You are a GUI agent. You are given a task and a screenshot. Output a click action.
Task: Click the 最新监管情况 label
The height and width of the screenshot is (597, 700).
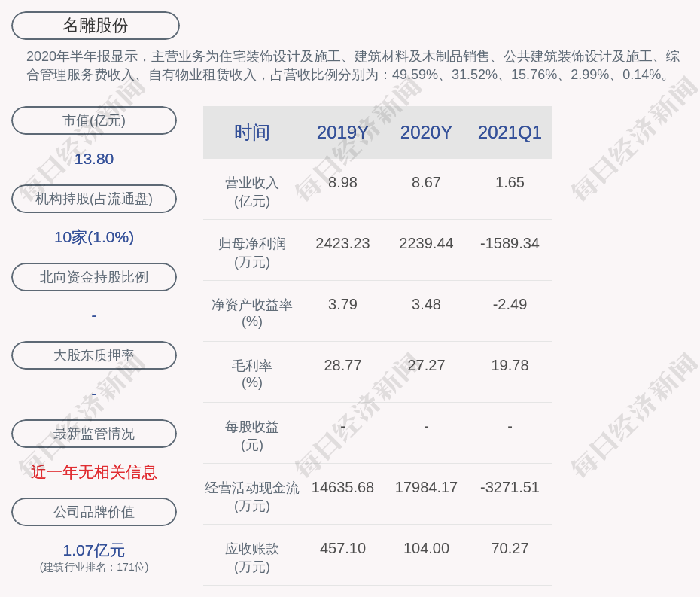click(x=94, y=434)
